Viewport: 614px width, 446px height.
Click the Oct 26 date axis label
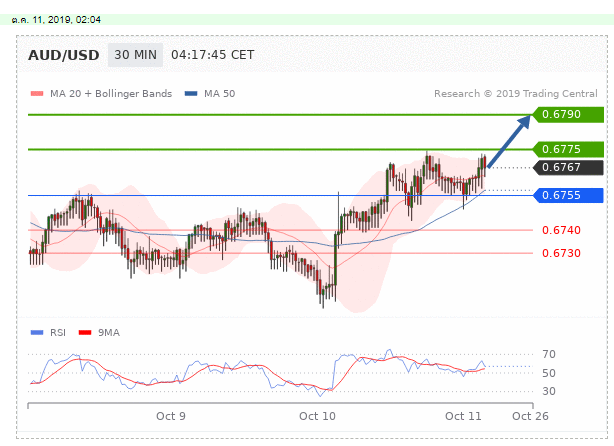530,416
